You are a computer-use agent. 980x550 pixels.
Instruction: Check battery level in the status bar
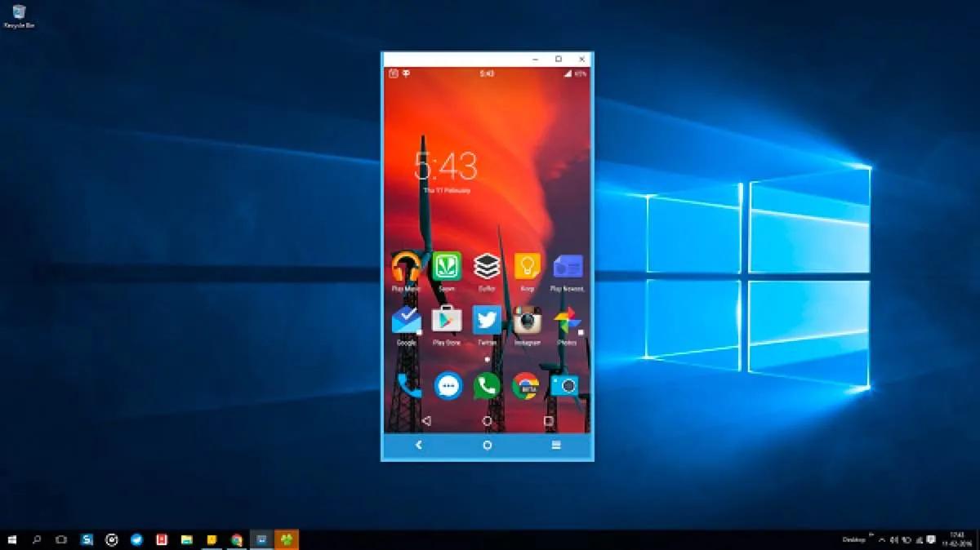coord(580,74)
